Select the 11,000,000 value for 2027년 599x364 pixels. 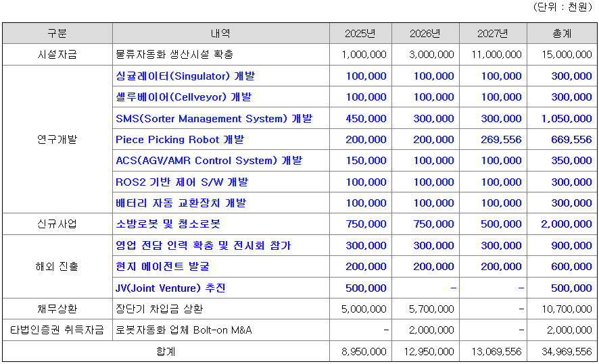[496, 55]
